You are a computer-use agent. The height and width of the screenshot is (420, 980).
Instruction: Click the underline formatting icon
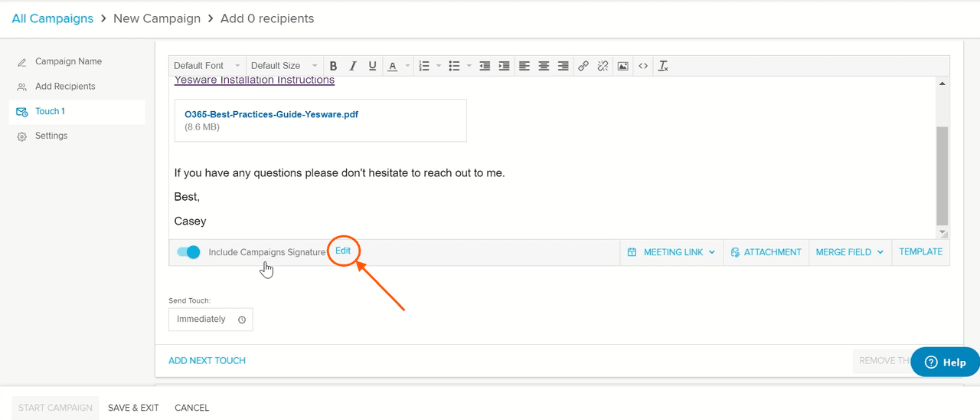(x=372, y=66)
